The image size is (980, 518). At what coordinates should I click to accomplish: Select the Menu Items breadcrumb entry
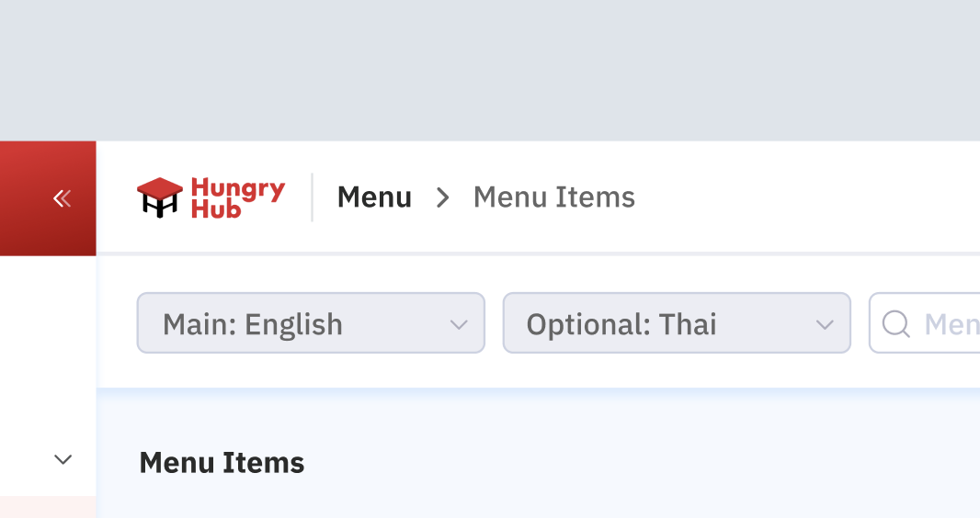tap(553, 197)
